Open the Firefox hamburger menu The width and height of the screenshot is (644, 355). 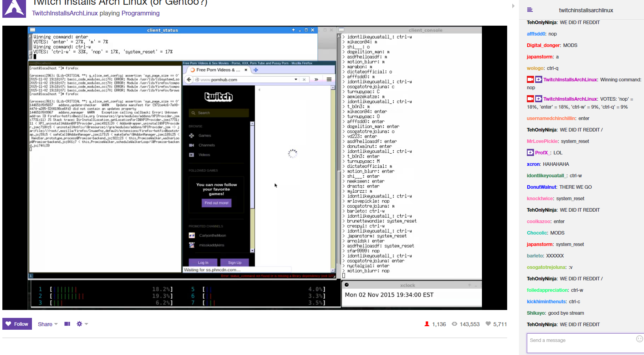click(x=329, y=79)
